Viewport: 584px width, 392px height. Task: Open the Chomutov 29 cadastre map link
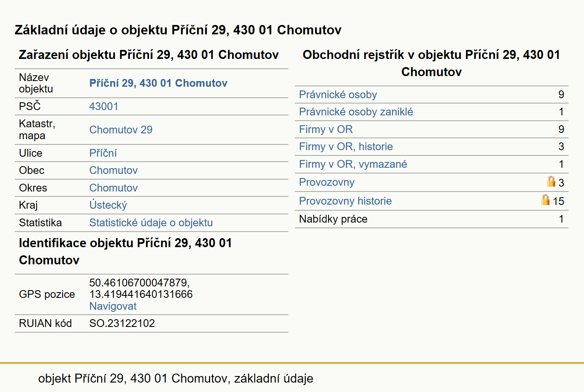point(121,130)
